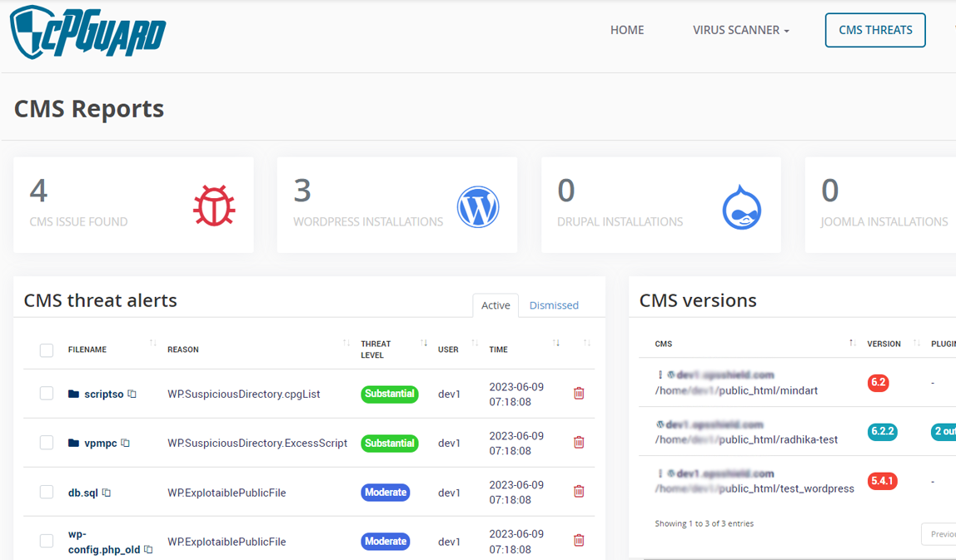956x560 pixels.
Task: Click the Drupal Installations card
Action: tap(661, 206)
